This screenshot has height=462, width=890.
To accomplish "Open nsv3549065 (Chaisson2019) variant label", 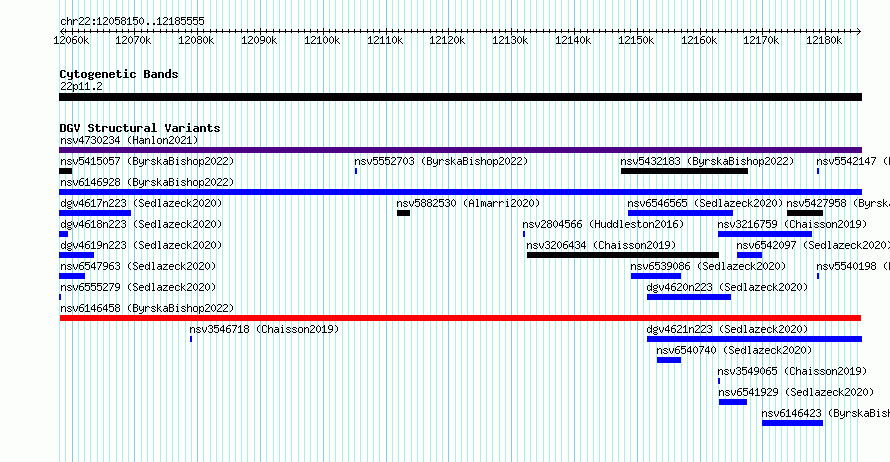I will point(792,371).
